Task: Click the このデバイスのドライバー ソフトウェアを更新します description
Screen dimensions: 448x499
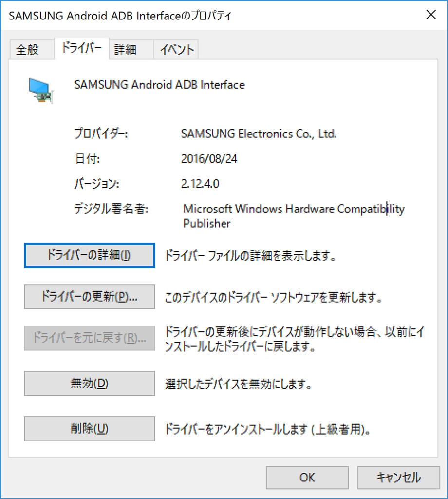Action: pyautogui.click(x=273, y=298)
